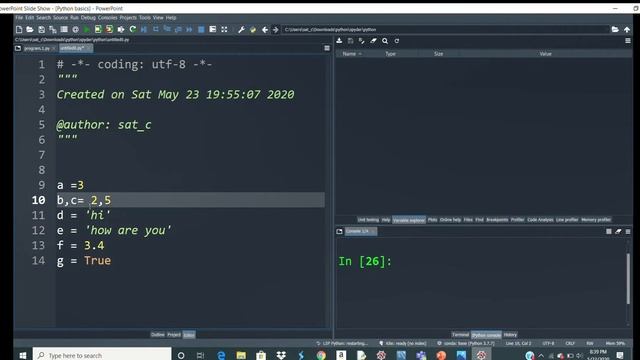Switch to the Unit testing tab

(x=368, y=220)
